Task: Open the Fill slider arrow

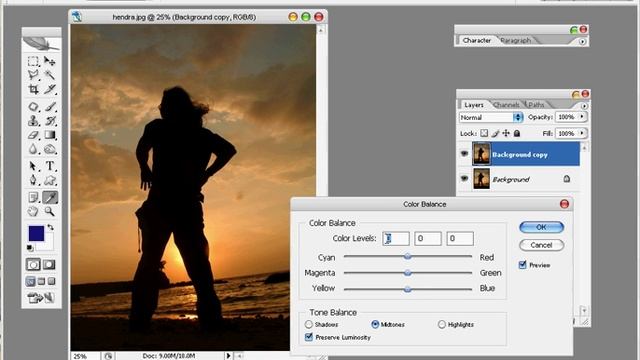Action: click(582, 133)
